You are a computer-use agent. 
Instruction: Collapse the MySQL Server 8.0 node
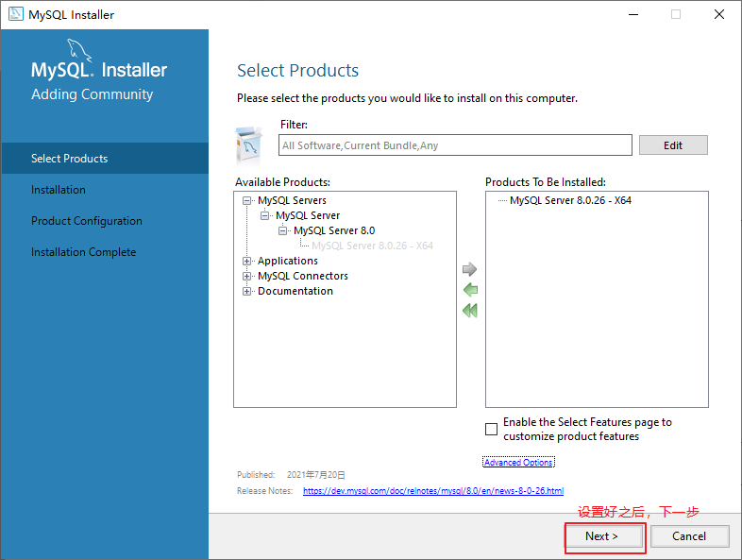[x=282, y=231]
